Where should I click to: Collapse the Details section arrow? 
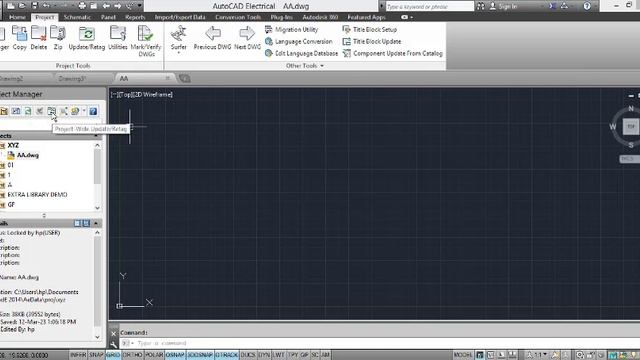(96, 223)
